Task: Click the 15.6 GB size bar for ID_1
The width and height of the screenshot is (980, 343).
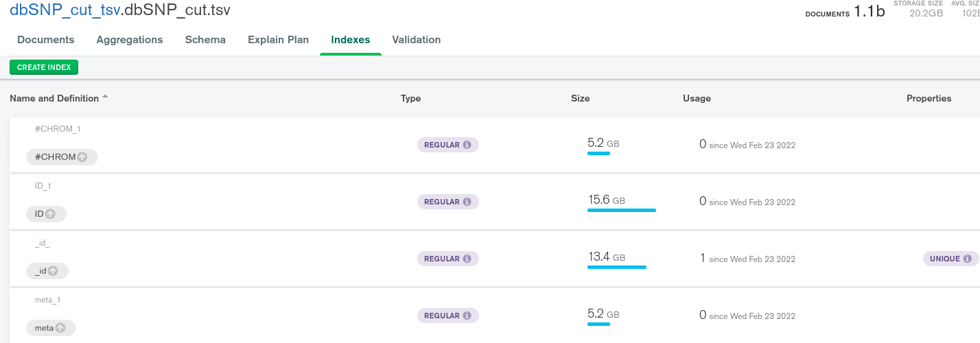Action: (x=621, y=210)
